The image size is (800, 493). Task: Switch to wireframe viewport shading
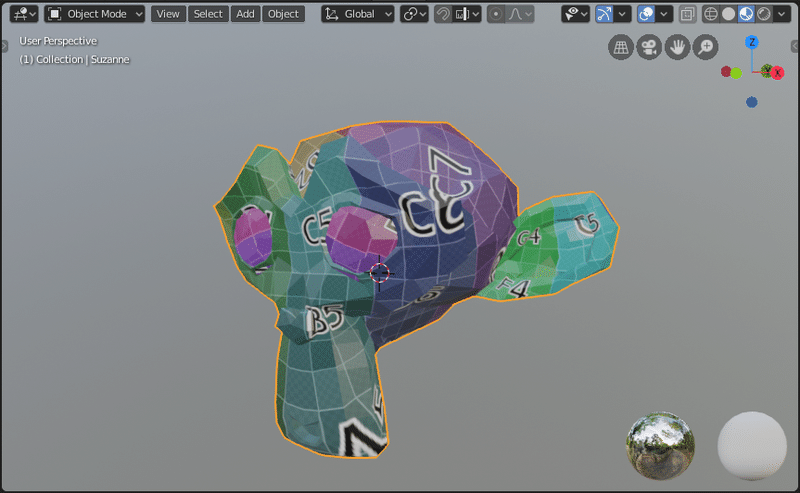click(x=710, y=14)
